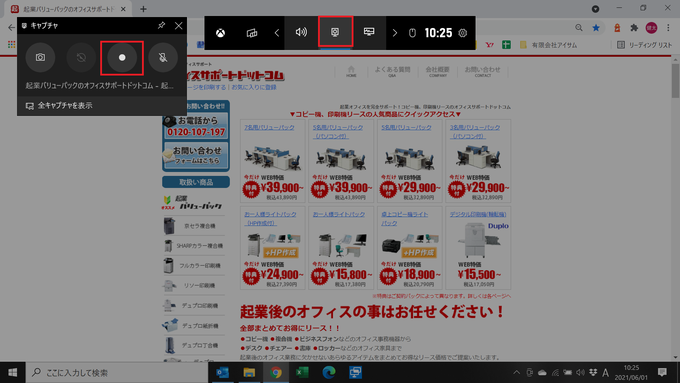This screenshot has height=383, width=680.
Task: Pin the キャプチャ widget
Action: pyautogui.click(x=161, y=26)
